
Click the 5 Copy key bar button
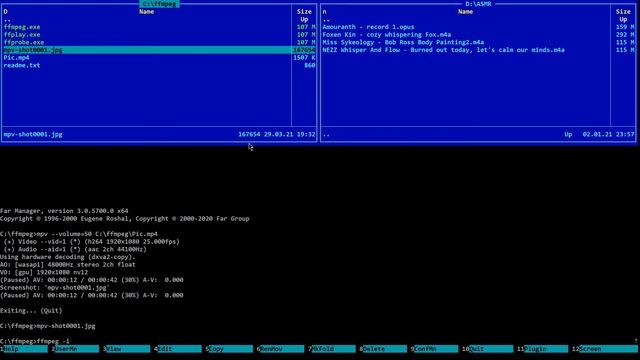pyautogui.click(x=229, y=349)
